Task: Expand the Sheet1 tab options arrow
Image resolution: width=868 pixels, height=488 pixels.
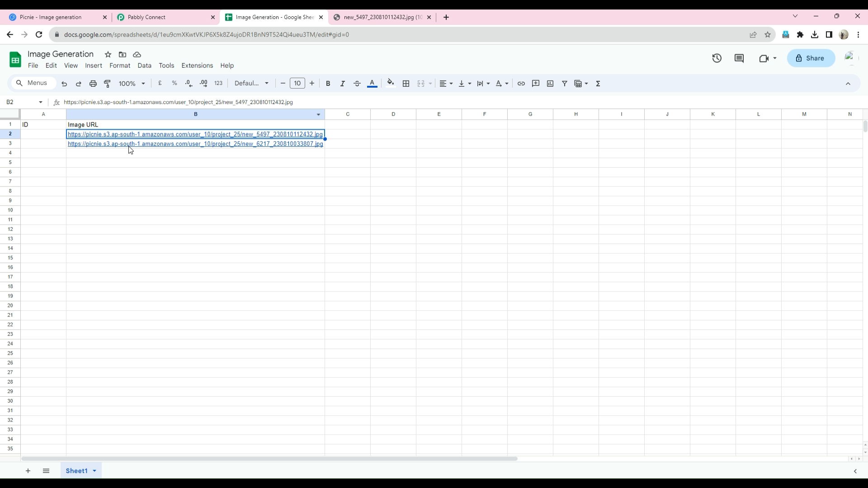Action: tap(94, 471)
